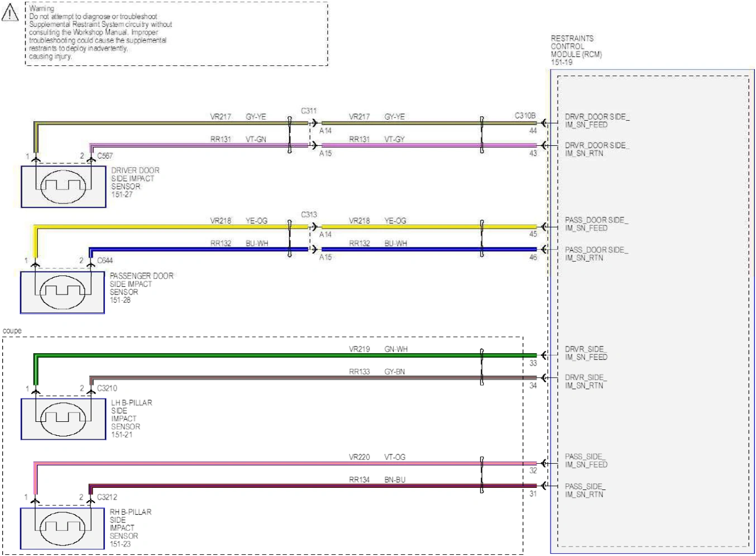Click the RR131 VT-GY wire label
Image resolution: width=756 pixels, height=556 pixels.
[377, 139]
